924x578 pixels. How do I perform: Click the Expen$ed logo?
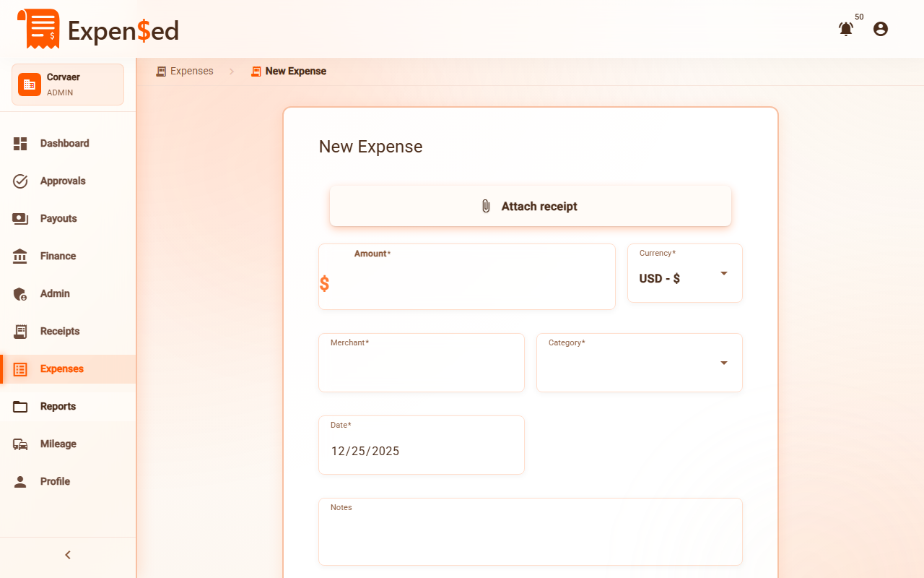pyautogui.click(x=97, y=30)
